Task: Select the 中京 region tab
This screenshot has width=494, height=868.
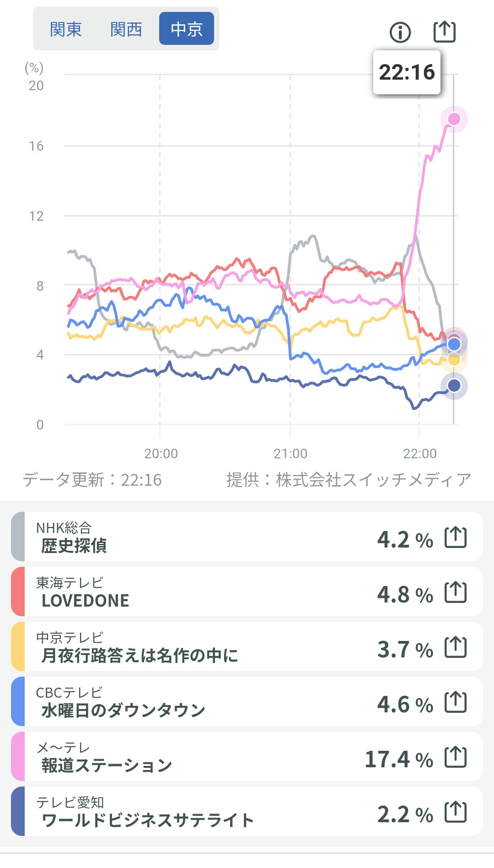Action: 187,29
